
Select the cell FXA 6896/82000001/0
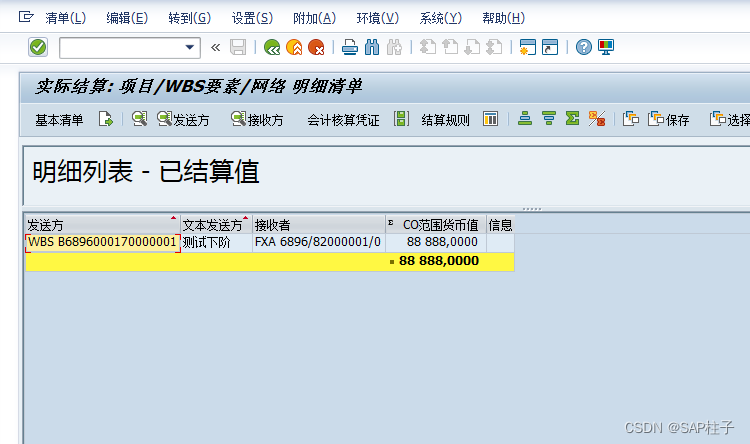(x=319, y=243)
